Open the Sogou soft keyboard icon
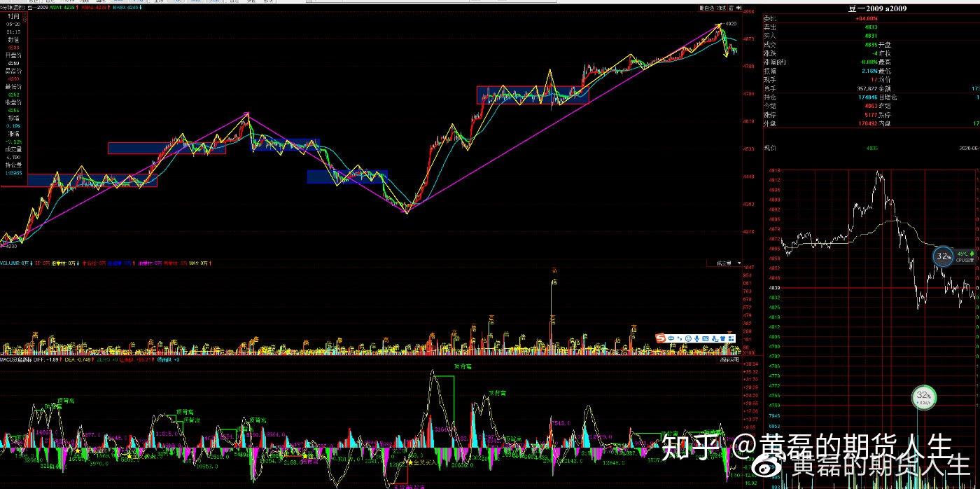 tap(705, 338)
